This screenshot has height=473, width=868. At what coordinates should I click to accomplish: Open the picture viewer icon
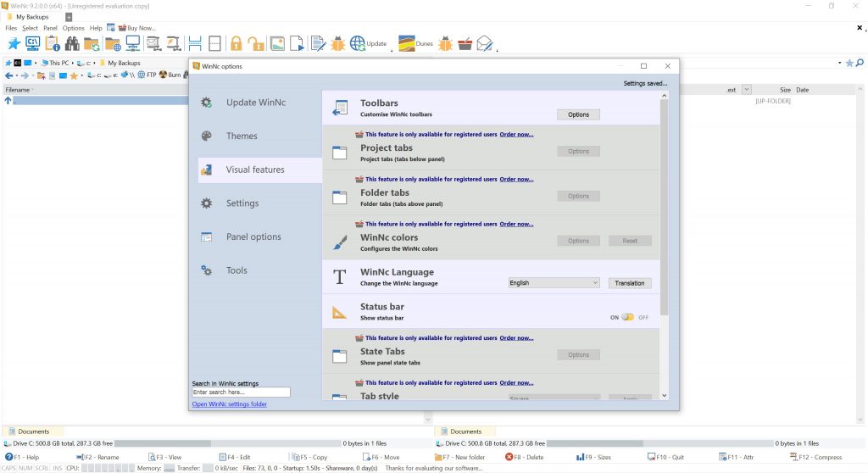coord(277,43)
